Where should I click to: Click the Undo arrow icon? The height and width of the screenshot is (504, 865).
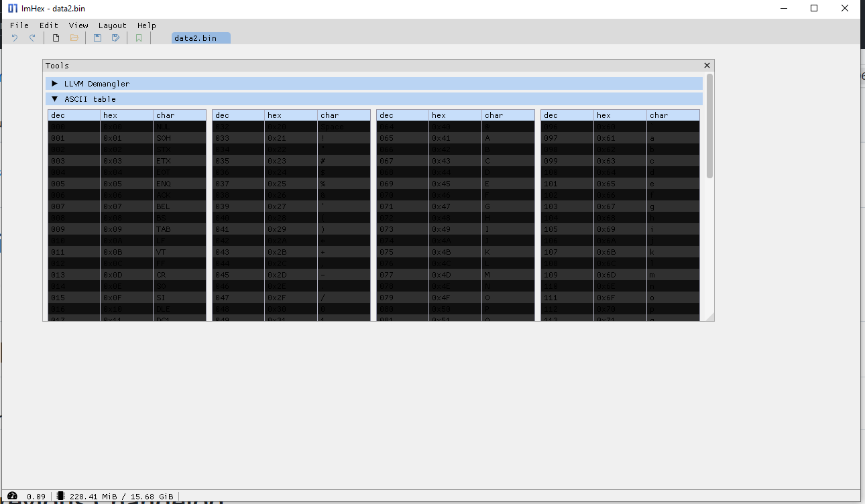(15, 38)
